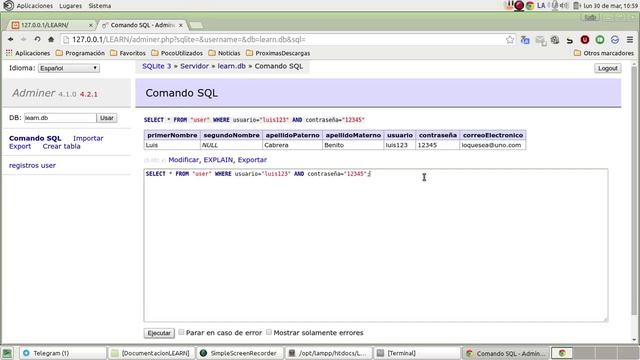This screenshot has width=640, height=360.
Task: Show desktop via bottom-left panel icon
Action: [7, 353]
